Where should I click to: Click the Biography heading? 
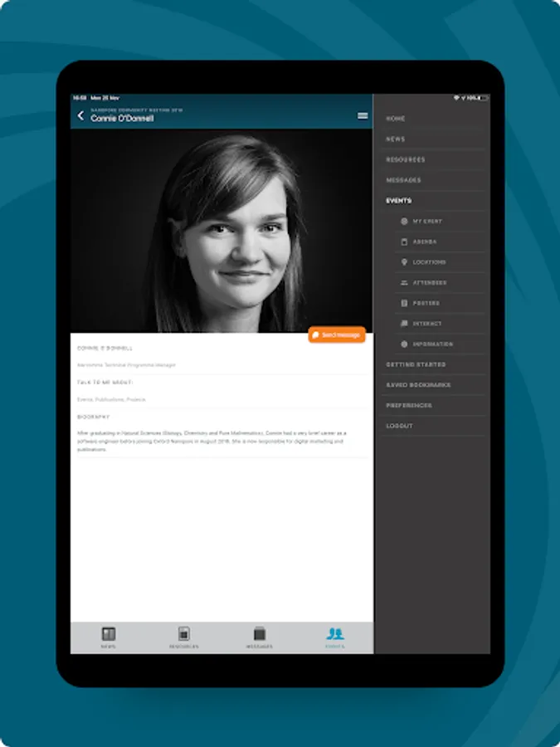93,417
